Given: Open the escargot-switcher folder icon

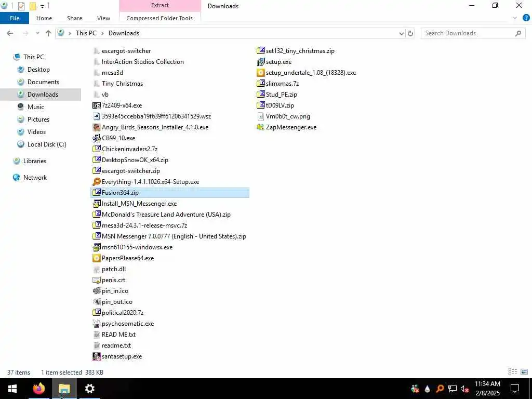Looking at the screenshot, I should tap(96, 51).
